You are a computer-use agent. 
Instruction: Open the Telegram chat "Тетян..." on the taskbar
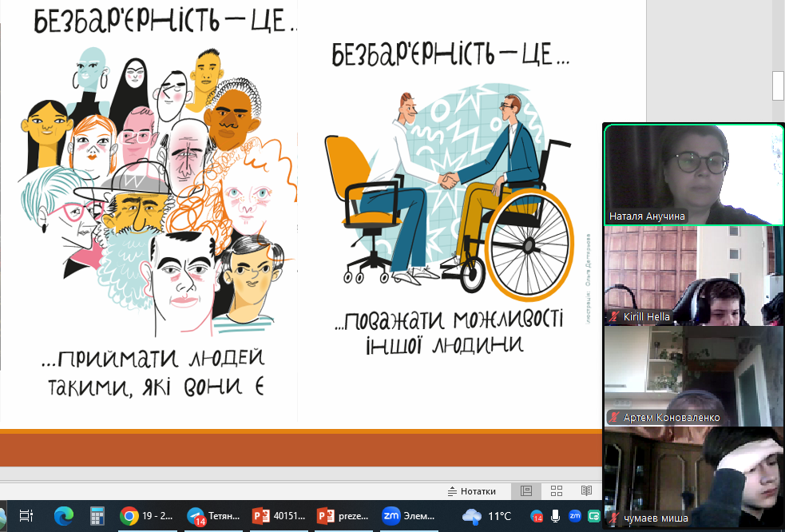[214, 515]
